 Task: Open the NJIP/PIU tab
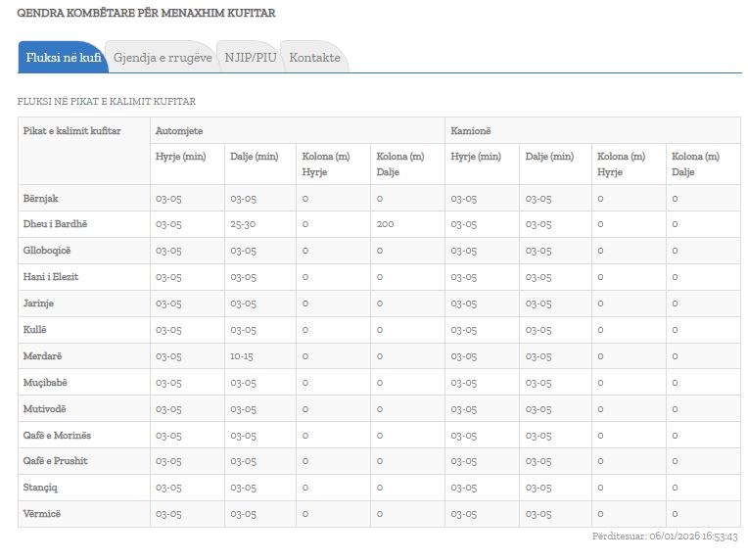[251, 58]
